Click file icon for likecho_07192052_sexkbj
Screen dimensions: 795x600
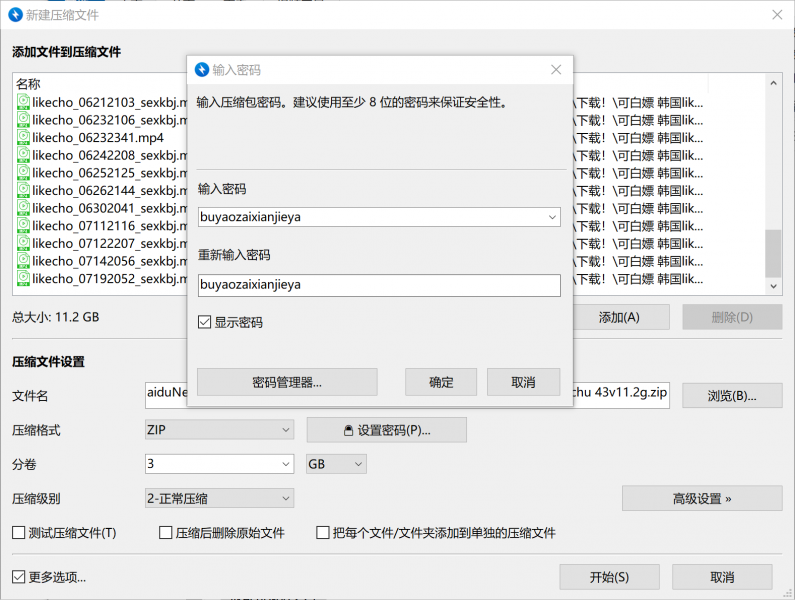23,278
